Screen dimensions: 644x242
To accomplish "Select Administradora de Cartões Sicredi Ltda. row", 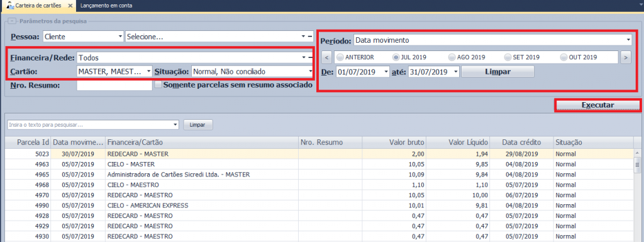I will click(319, 175).
